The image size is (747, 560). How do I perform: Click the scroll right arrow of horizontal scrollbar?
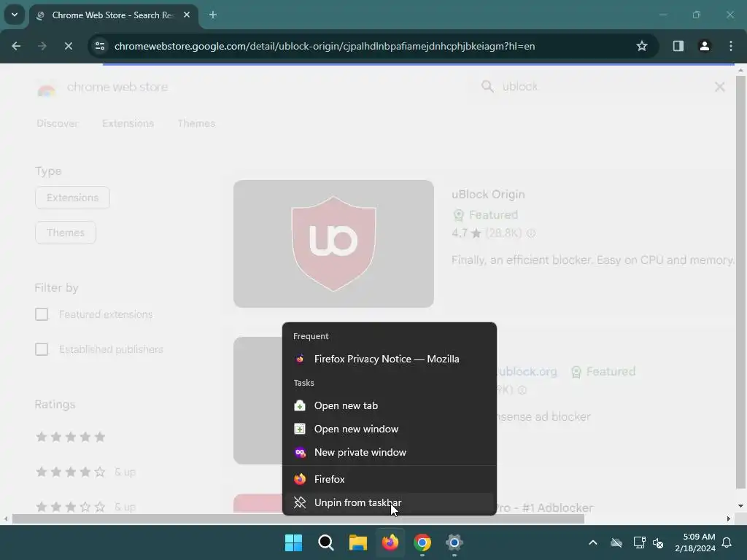tap(729, 519)
